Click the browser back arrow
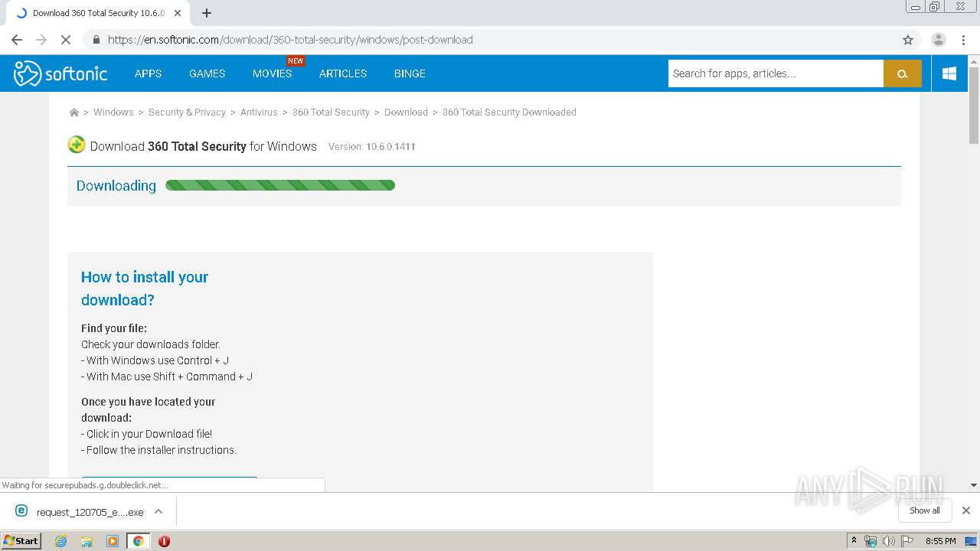980x551 pixels. pyautogui.click(x=17, y=40)
